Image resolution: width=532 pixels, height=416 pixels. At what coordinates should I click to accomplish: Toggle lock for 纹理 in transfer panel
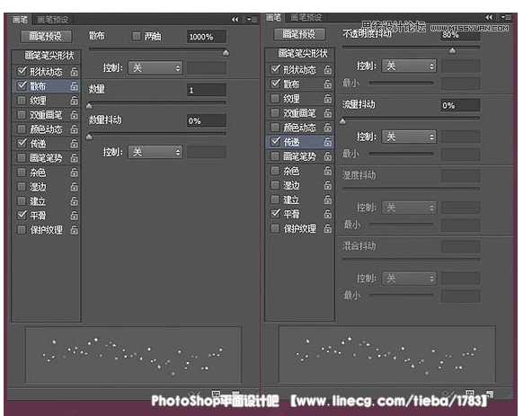click(327, 99)
